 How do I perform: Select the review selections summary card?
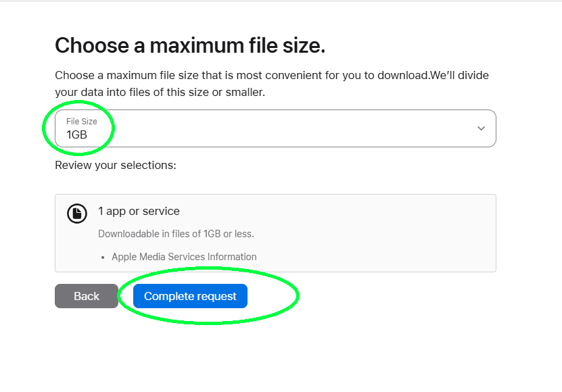point(275,233)
